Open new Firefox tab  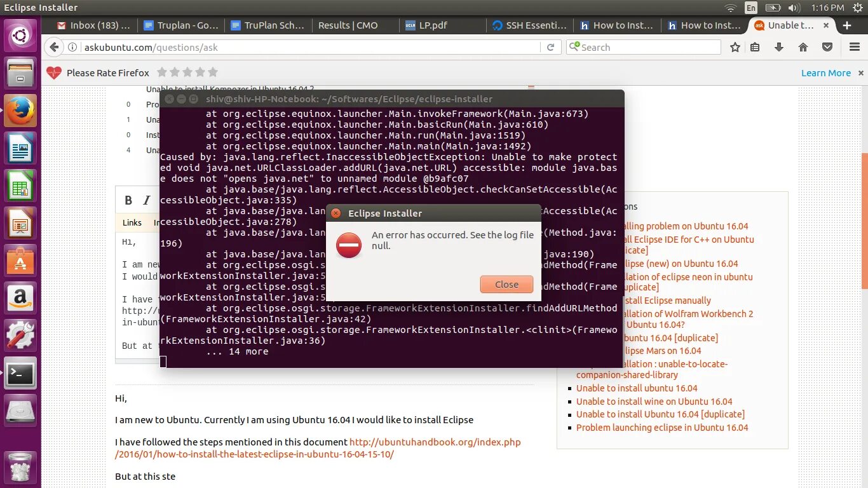(847, 25)
